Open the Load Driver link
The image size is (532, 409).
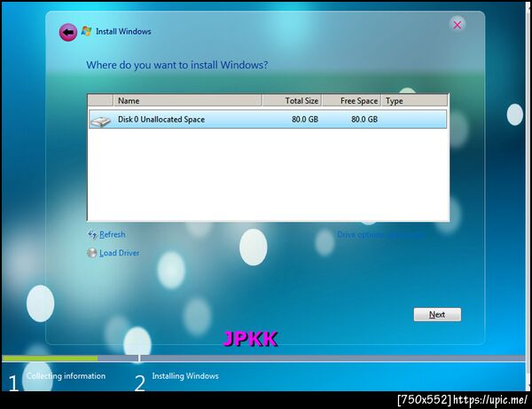[x=119, y=253]
